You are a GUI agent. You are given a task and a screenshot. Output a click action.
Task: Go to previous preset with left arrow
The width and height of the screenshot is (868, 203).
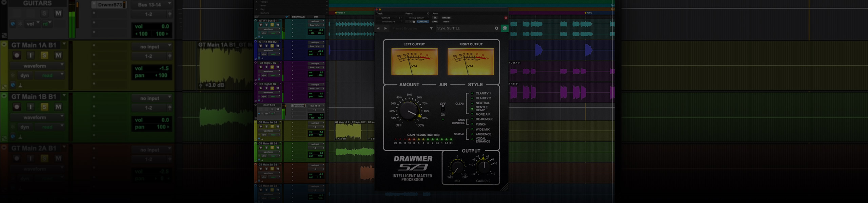click(378, 28)
